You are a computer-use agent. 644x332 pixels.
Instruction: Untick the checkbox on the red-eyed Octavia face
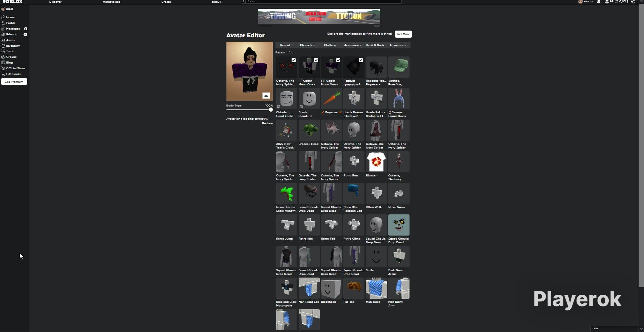coord(294,60)
